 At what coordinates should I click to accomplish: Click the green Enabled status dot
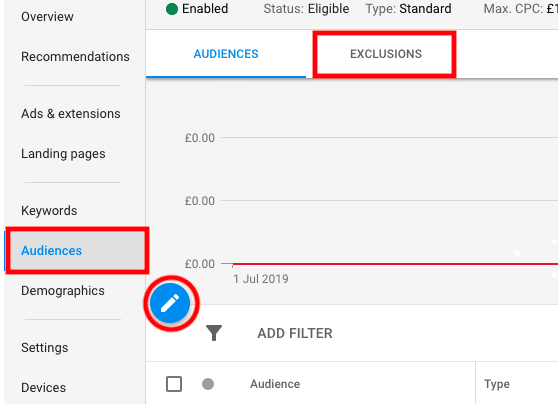point(172,9)
